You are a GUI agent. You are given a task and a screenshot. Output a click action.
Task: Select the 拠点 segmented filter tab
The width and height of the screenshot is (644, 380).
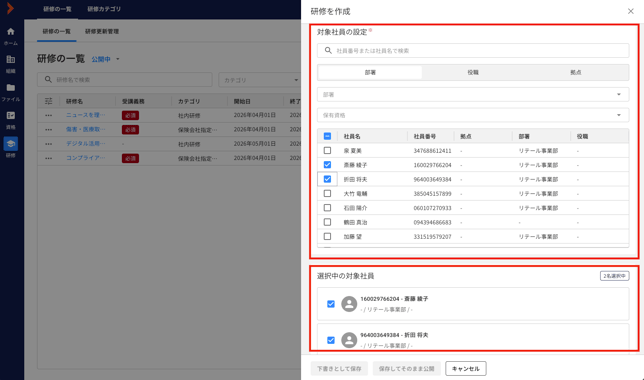coord(575,72)
